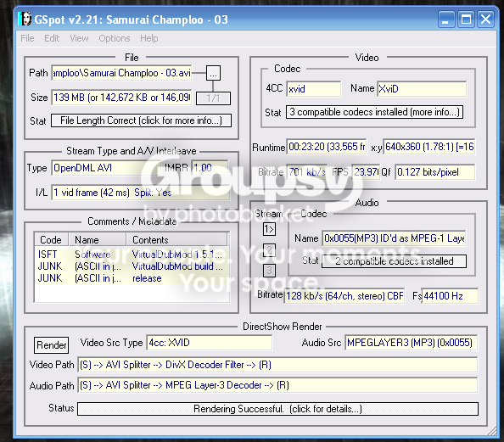
Task: Click the IMBR field value 1.00
Action: pos(210,168)
